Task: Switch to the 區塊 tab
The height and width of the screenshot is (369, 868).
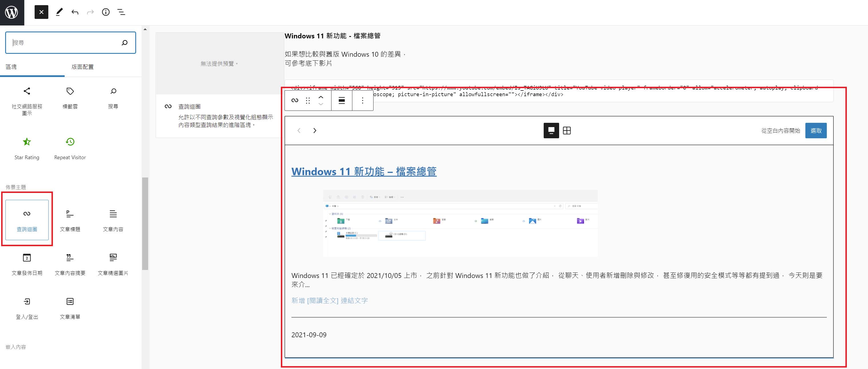Action: click(x=11, y=67)
